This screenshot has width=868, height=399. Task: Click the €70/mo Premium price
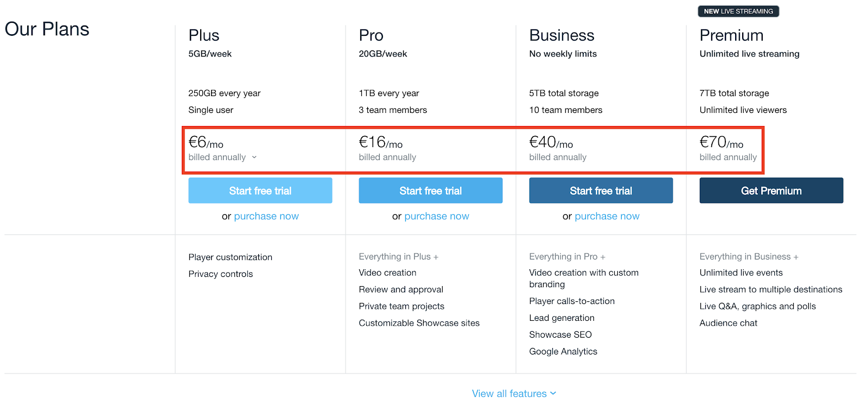[722, 142]
